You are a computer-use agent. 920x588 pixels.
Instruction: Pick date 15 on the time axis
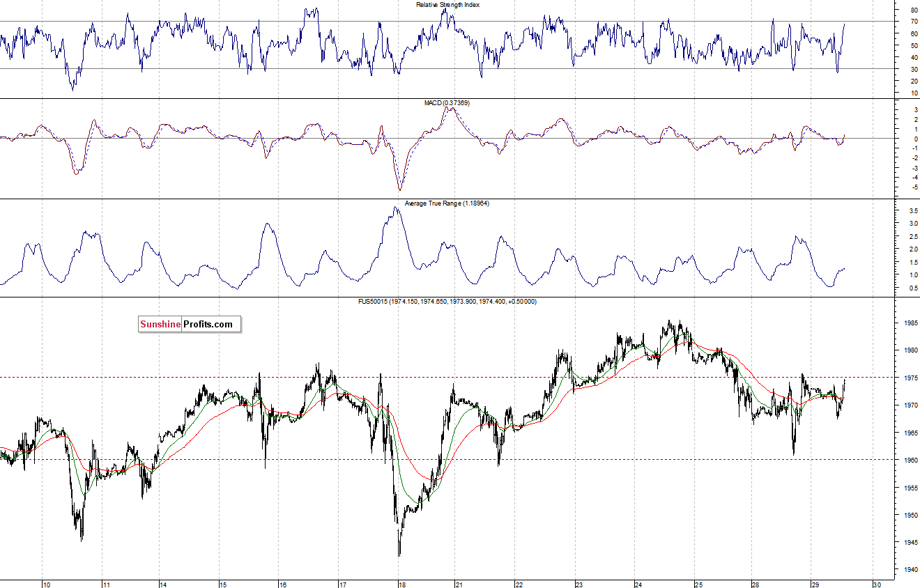click(222, 585)
